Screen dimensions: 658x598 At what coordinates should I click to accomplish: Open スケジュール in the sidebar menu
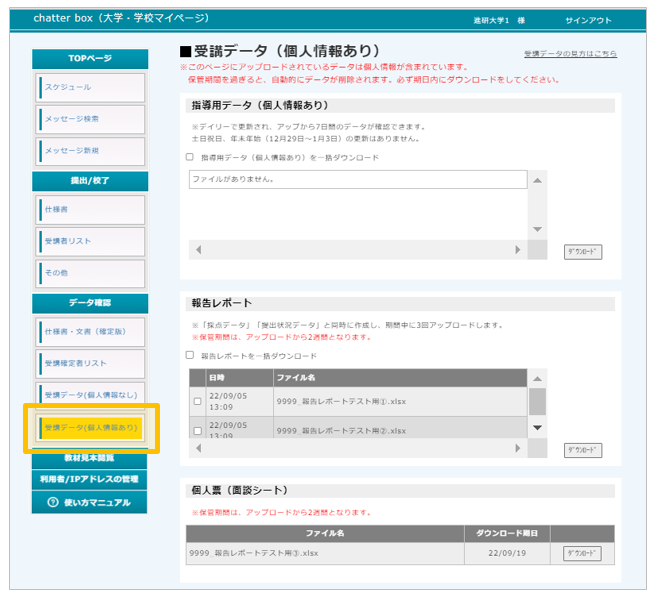point(90,87)
